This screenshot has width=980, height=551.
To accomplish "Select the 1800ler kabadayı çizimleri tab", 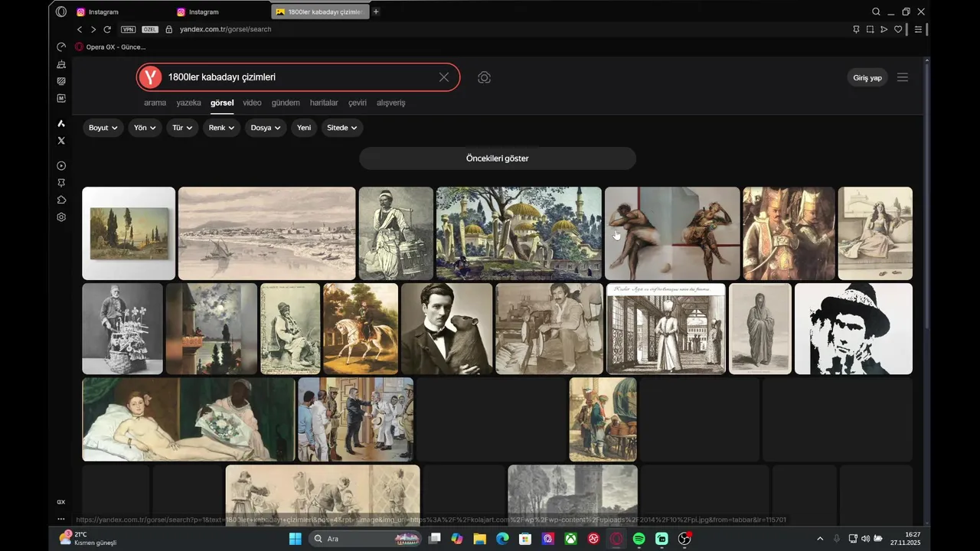I will (x=320, y=11).
